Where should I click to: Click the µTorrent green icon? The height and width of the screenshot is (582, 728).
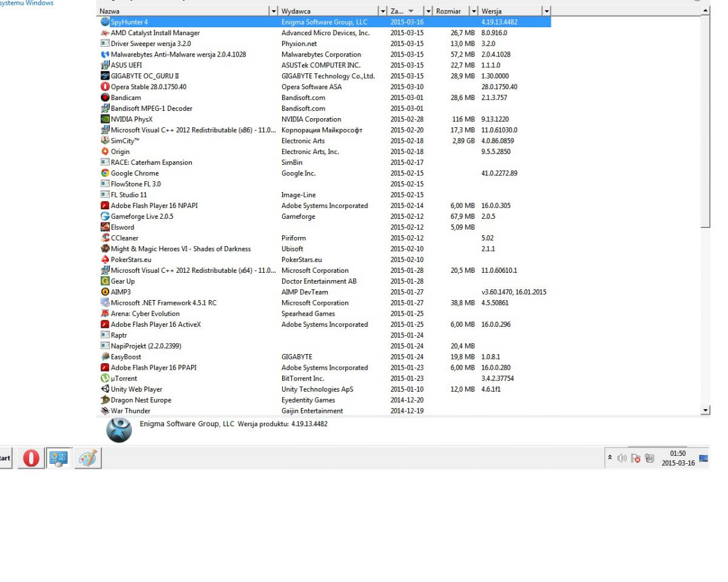click(105, 379)
